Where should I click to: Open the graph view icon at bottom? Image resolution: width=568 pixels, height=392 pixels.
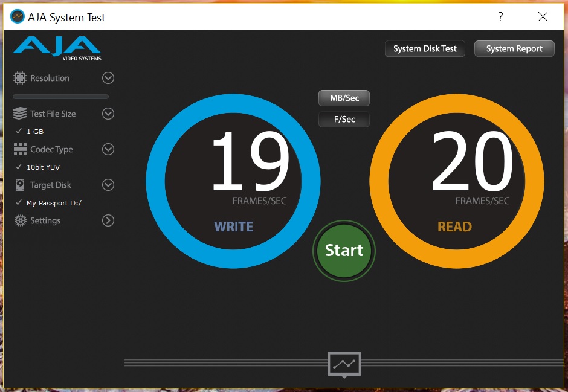click(x=344, y=364)
